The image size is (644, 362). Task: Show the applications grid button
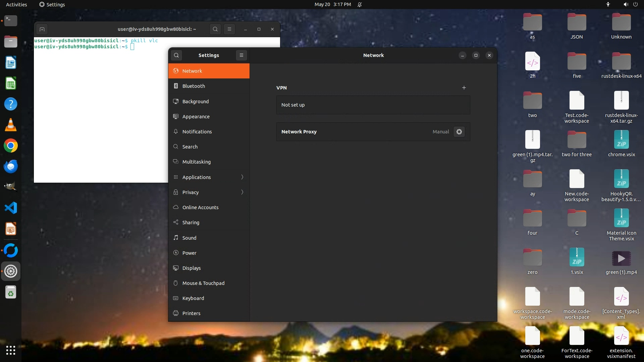tap(11, 350)
